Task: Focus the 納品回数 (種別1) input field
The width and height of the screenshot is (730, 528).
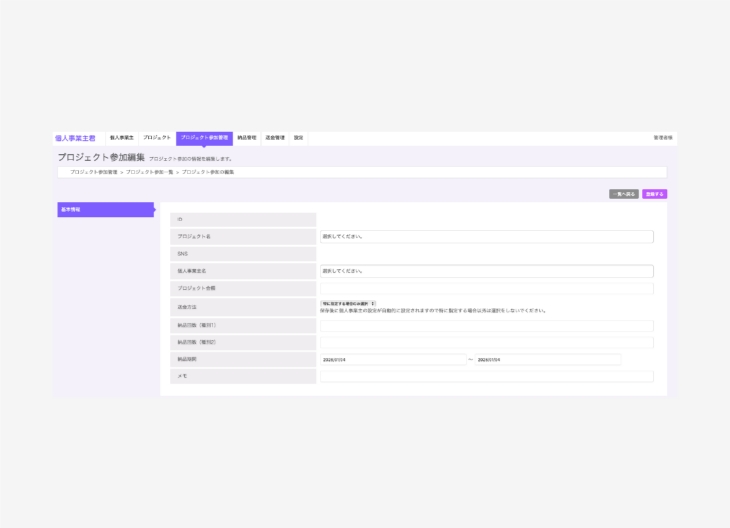Action: (487, 325)
